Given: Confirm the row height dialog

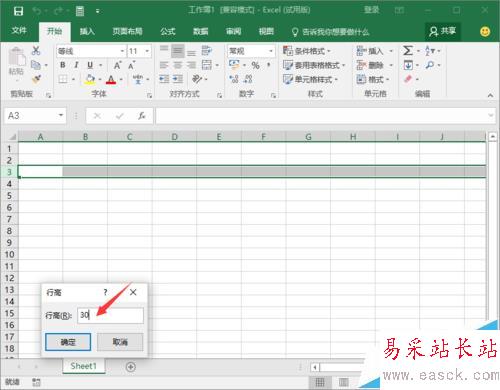Looking at the screenshot, I should click(x=68, y=342).
